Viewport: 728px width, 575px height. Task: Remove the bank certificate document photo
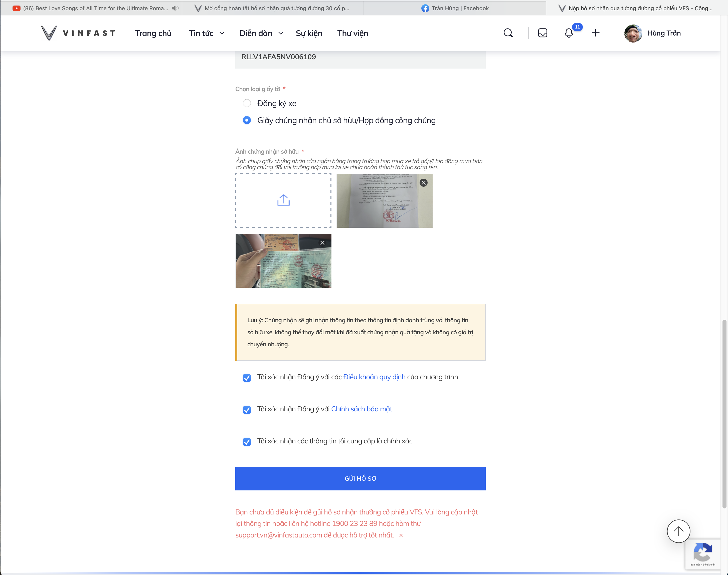(423, 183)
